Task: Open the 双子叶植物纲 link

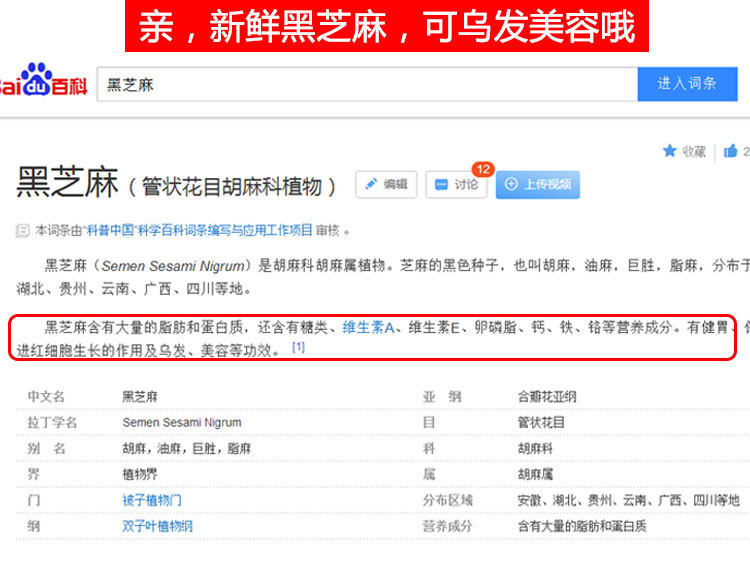Action: click(157, 526)
